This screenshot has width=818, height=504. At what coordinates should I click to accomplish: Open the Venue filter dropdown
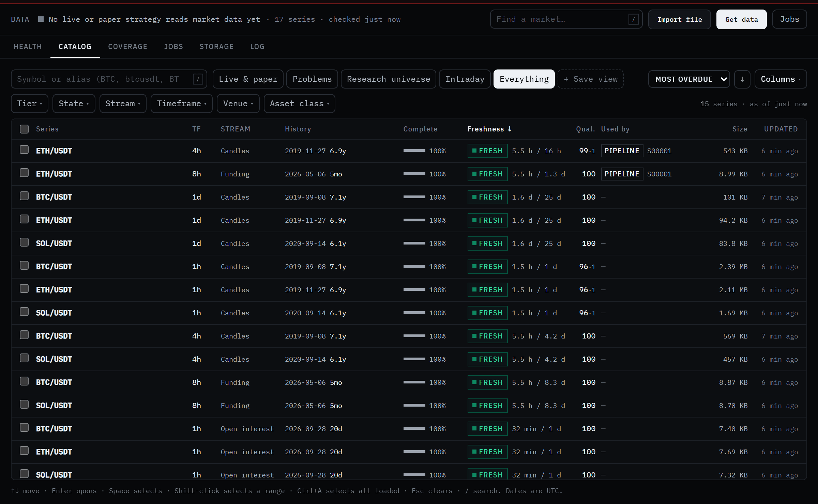(x=238, y=104)
